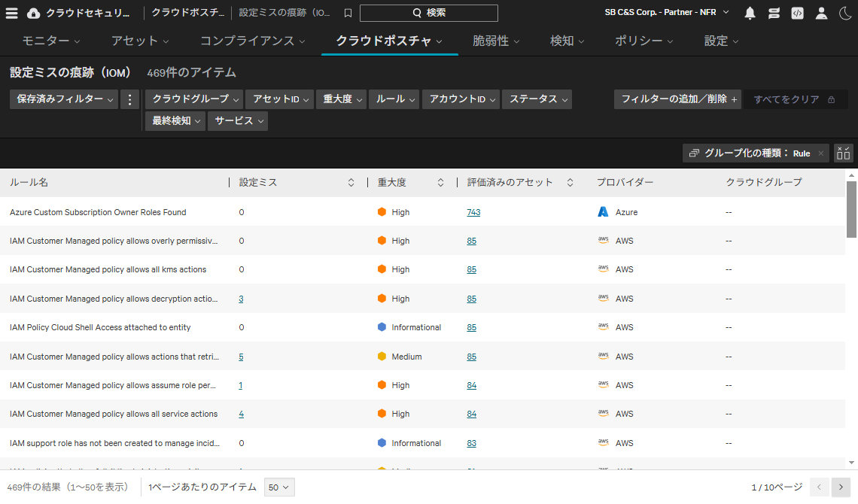The width and height of the screenshot is (858, 504).
Task: Open misconfiguration count 4 link
Action: (x=241, y=414)
